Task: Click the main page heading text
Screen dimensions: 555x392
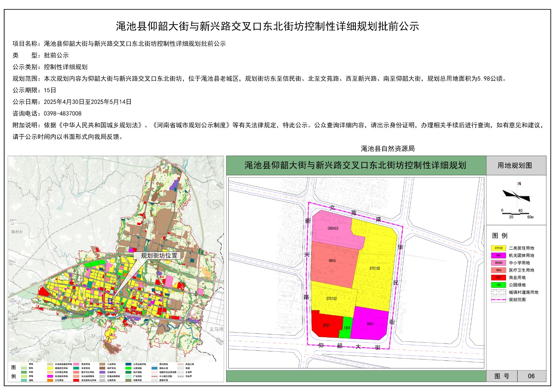Action: pyautogui.click(x=267, y=26)
